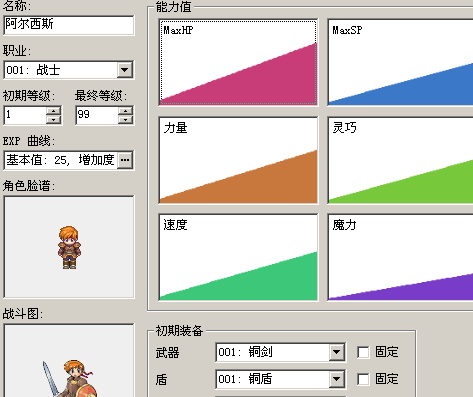
Task: Click the 初期装备 group label
Action: (x=179, y=331)
